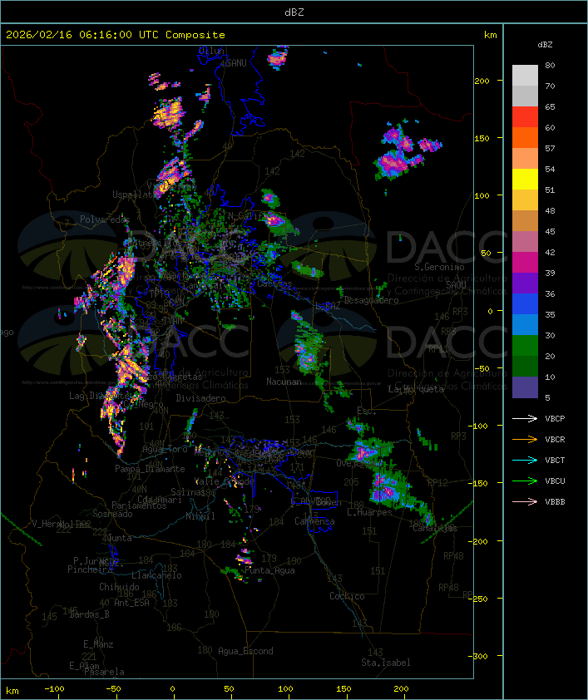Screen dimensions: 588x700
Task: Click the VBCP legend label
Action: [x=555, y=419]
